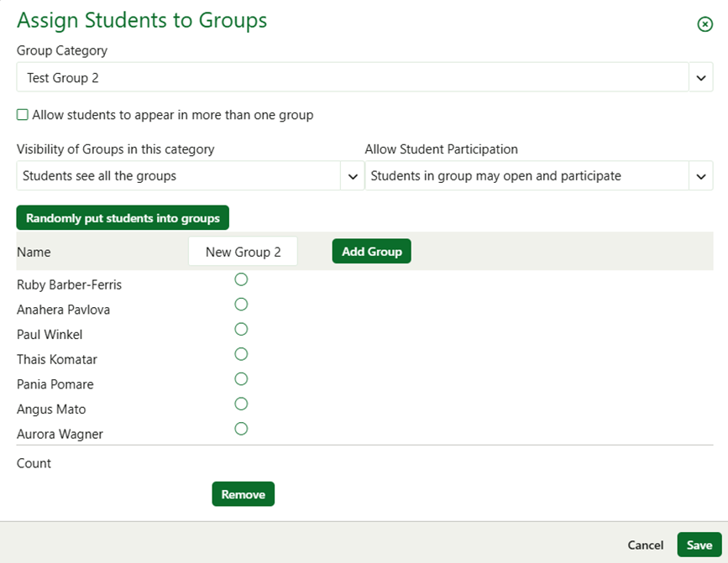Click the New Group 2 name field
The width and height of the screenshot is (728, 563).
[243, 251]
